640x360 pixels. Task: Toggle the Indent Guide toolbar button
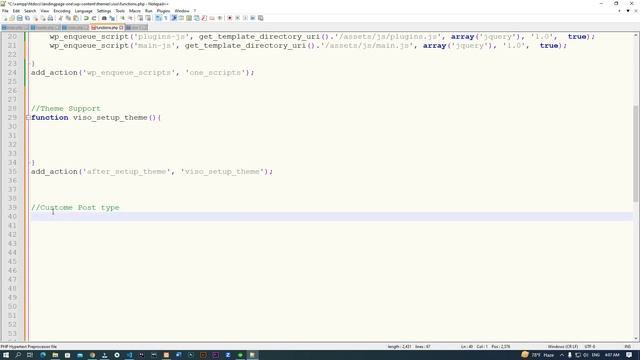coord(173,18)
